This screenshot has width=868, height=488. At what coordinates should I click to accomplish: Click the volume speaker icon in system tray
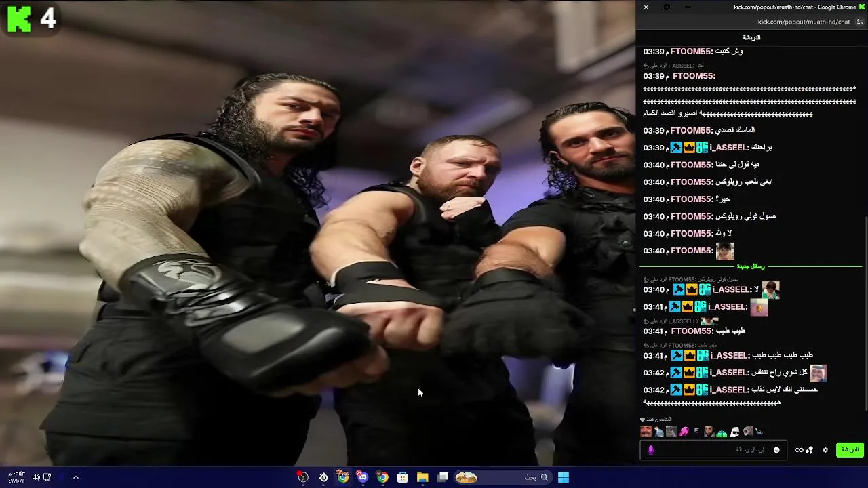pos(36,477)
